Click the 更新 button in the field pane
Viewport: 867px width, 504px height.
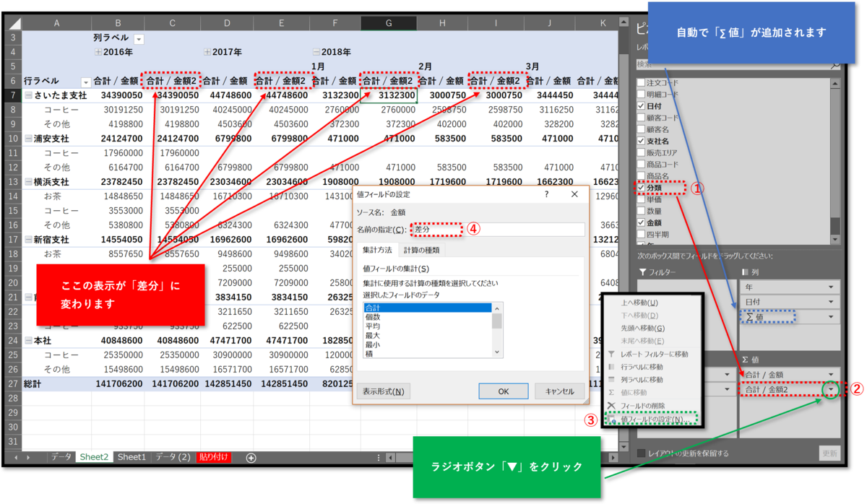pyautogui.click(x=830, y=453)
